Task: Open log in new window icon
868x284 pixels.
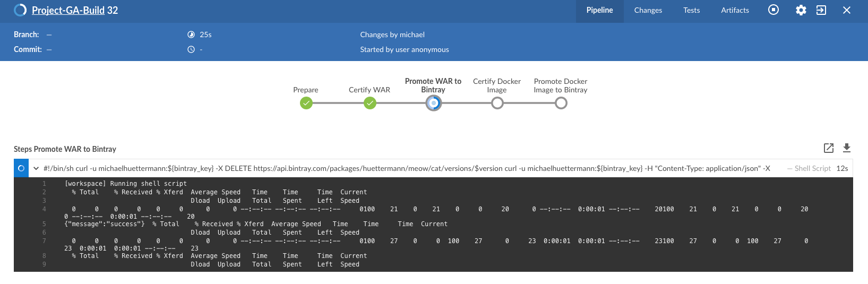Action: (x=829, y=148)
